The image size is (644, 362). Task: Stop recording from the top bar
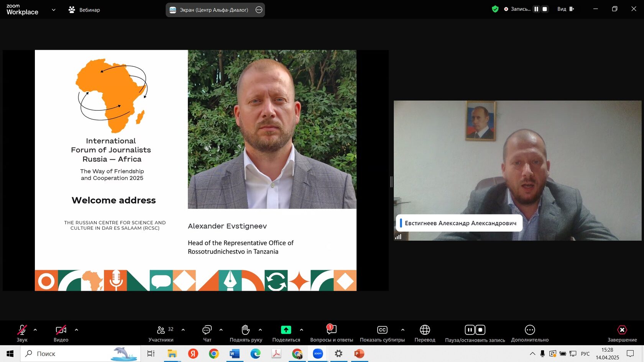pos(545,9)
